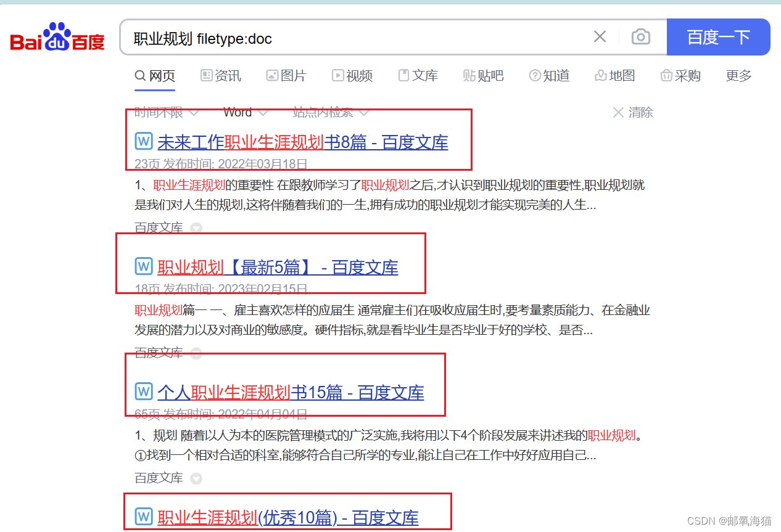Click the Baidu logo
Viewport: 781px width, 532px height.
57,38
